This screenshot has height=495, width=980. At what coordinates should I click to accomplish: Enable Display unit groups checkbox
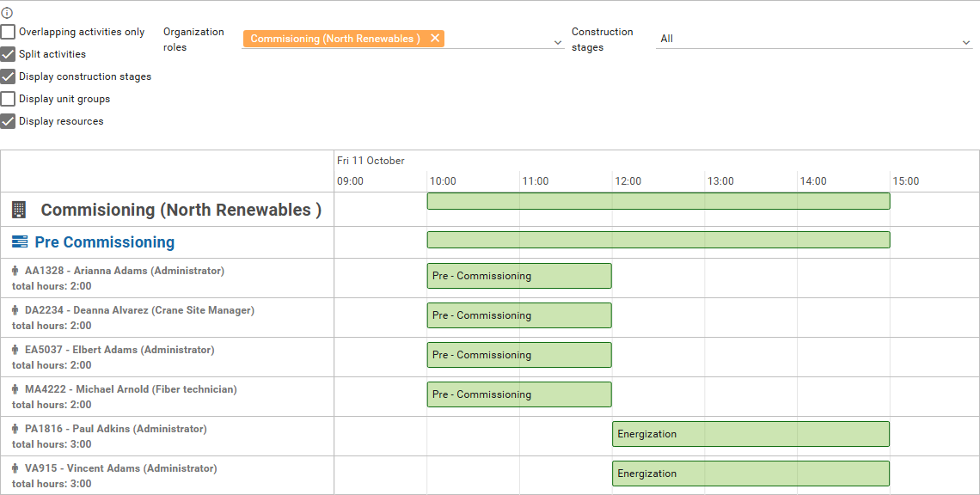click(x=8, y=99)
